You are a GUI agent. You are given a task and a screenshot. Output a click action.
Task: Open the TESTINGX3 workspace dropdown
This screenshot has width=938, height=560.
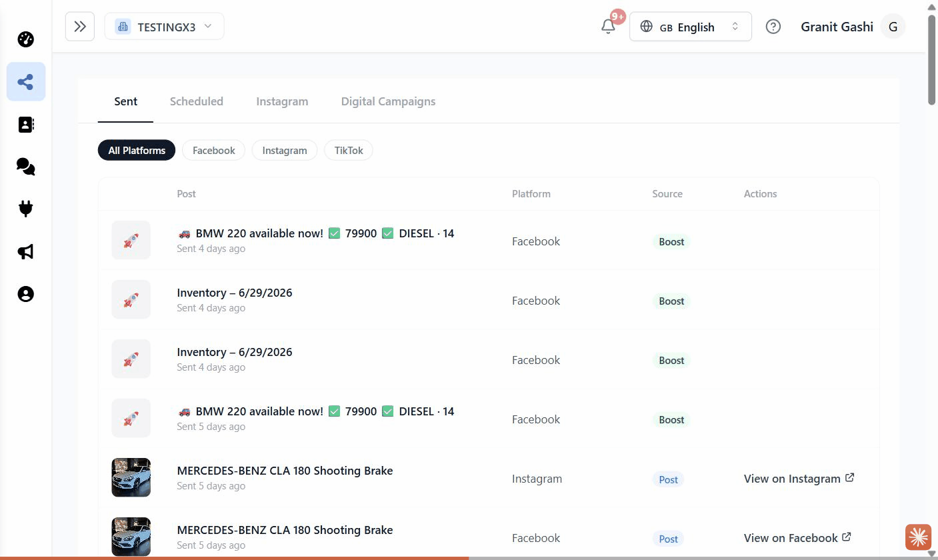164,27
